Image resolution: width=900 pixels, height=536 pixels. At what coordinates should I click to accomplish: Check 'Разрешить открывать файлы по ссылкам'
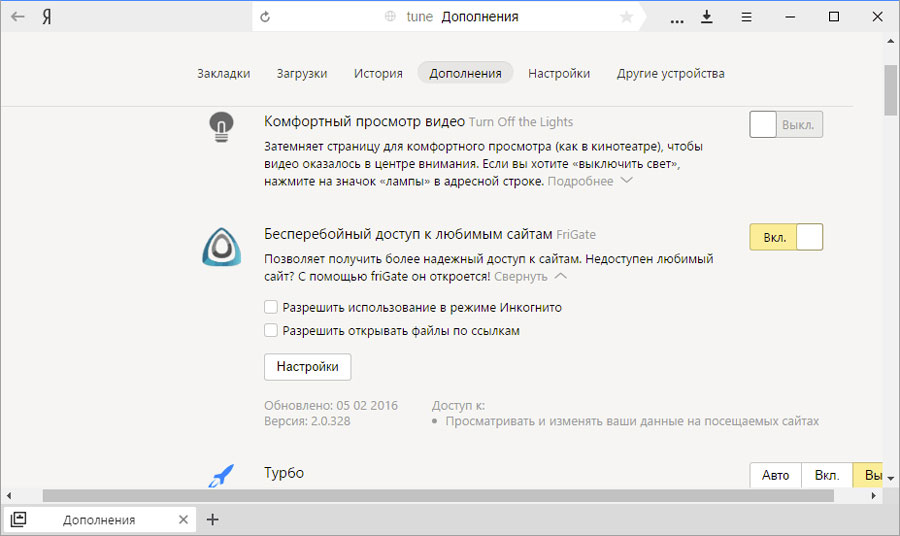[x=271, y=330]
